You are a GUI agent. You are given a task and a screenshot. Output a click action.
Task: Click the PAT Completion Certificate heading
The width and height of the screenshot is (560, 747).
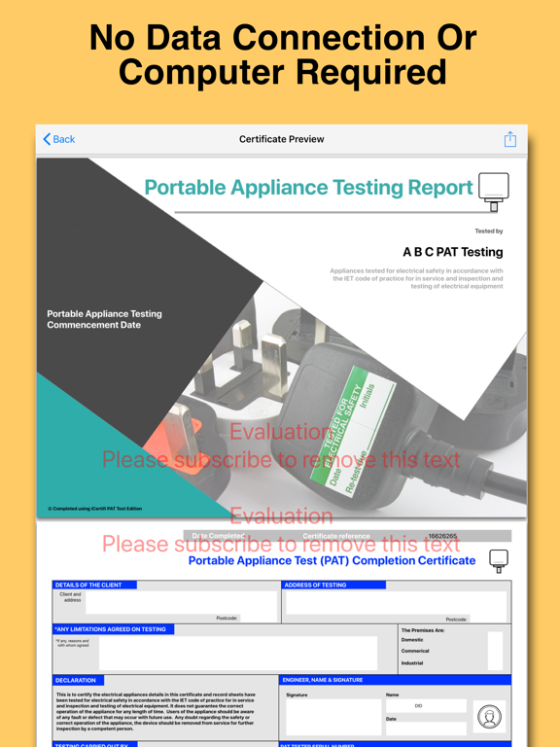332,560
